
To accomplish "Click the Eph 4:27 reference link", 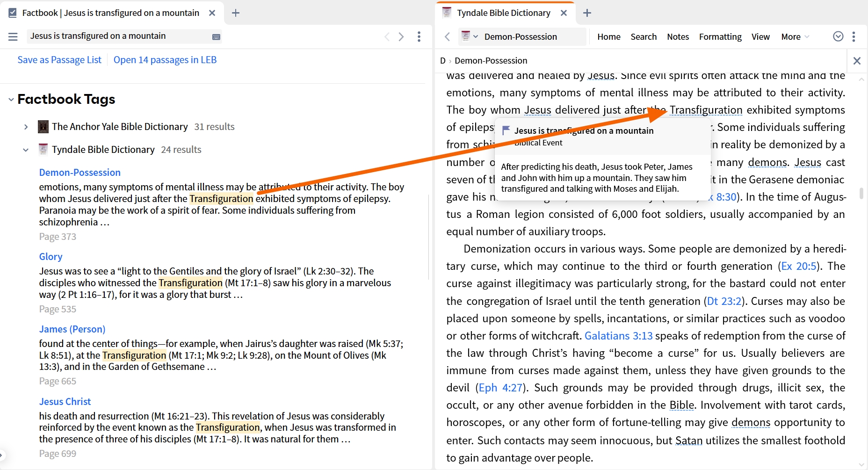I will coord(500,388).
